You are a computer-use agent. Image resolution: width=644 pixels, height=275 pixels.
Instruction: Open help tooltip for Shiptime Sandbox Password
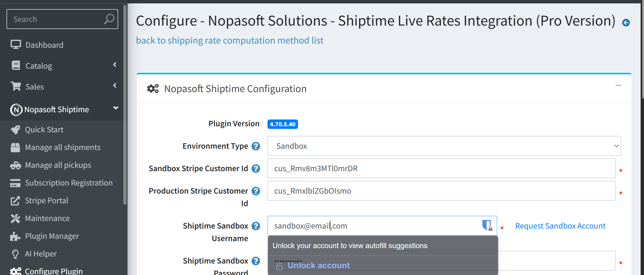256,261
